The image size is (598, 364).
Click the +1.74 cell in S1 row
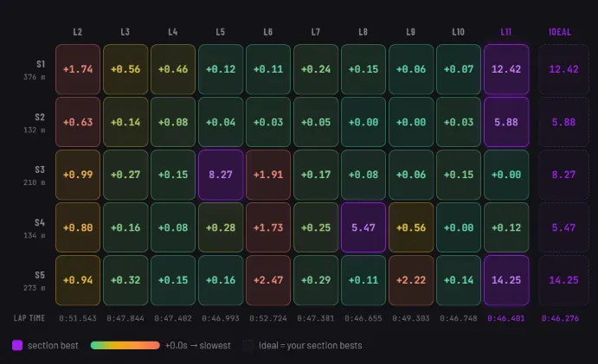click(78, 69)
